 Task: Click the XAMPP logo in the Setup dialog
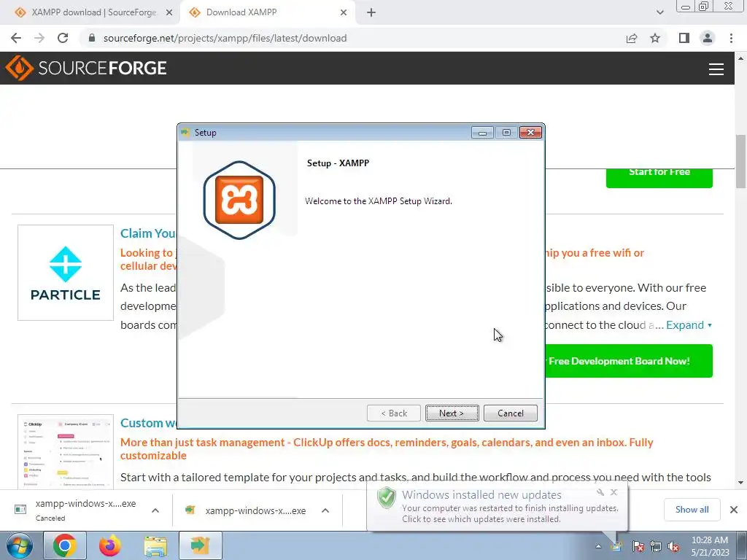[x=239, y=200]
